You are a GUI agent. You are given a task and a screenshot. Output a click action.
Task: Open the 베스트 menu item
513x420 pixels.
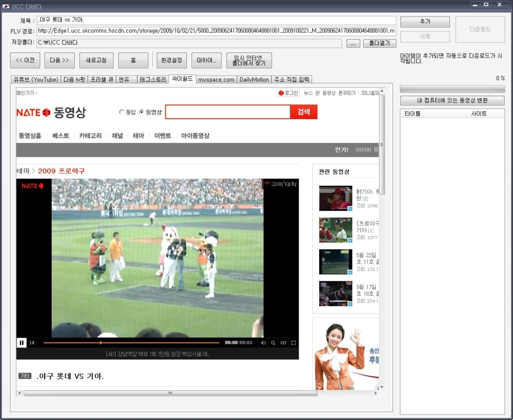pyautogui.click(x=61, y=135)
